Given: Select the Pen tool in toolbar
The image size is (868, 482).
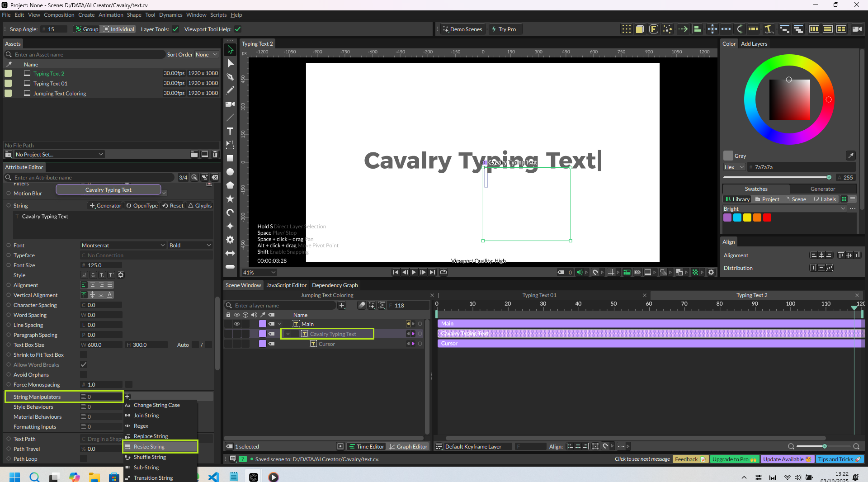Looking at the screenshot, I should [x=230, y=77].
